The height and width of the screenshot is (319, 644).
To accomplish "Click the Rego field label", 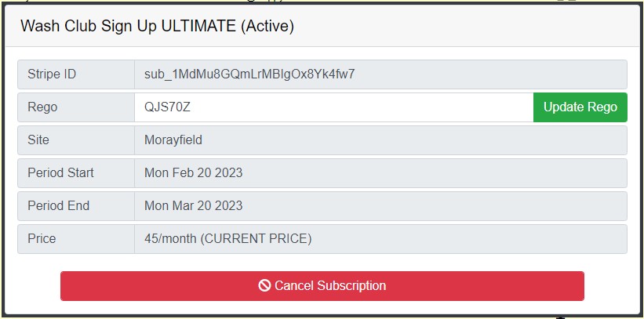I will point(42,107).
